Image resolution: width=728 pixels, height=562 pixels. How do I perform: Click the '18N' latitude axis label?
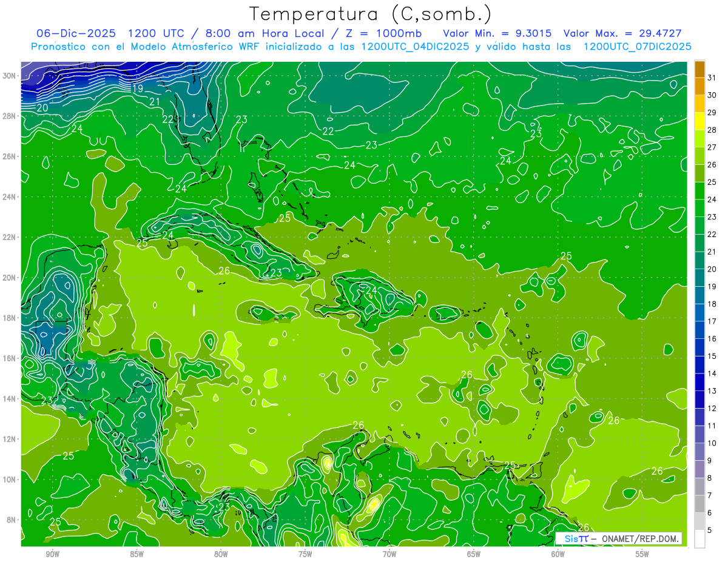point(10,318)
